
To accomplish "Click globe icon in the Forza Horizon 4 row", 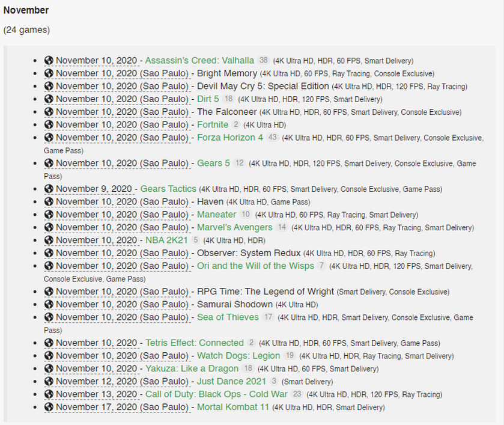I will coord(49,138).
